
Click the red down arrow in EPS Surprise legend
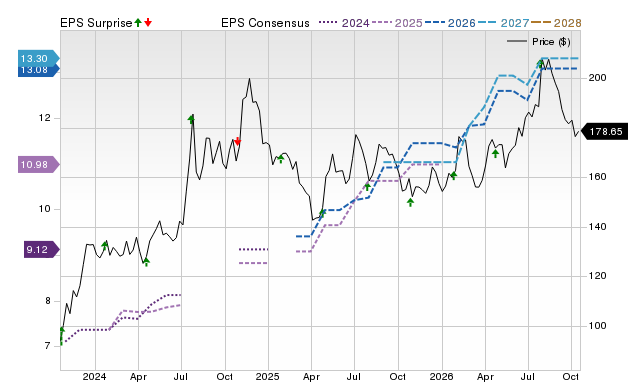click(x=148, y=22)
